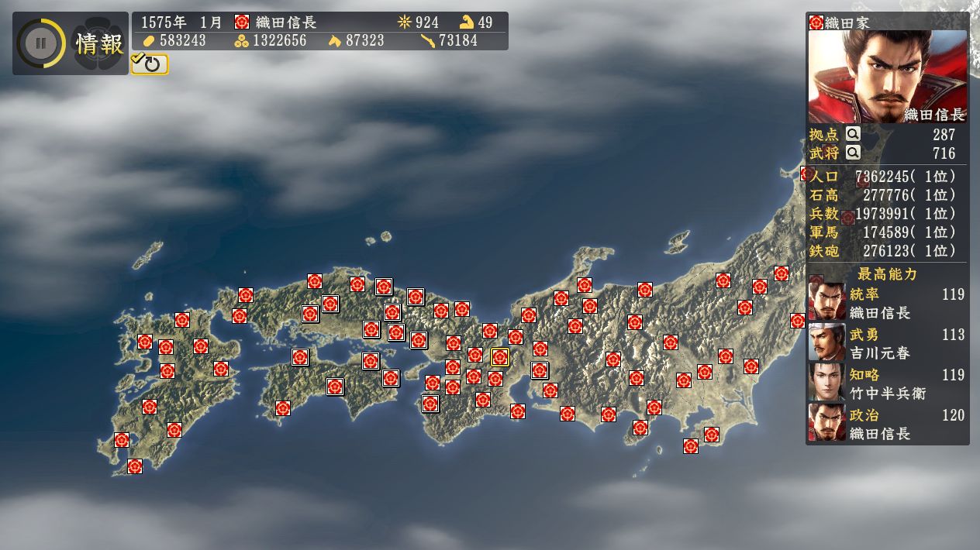980x550 pixels.
Task: Click the 武将 count value 716
Action: tap(944, 153)
